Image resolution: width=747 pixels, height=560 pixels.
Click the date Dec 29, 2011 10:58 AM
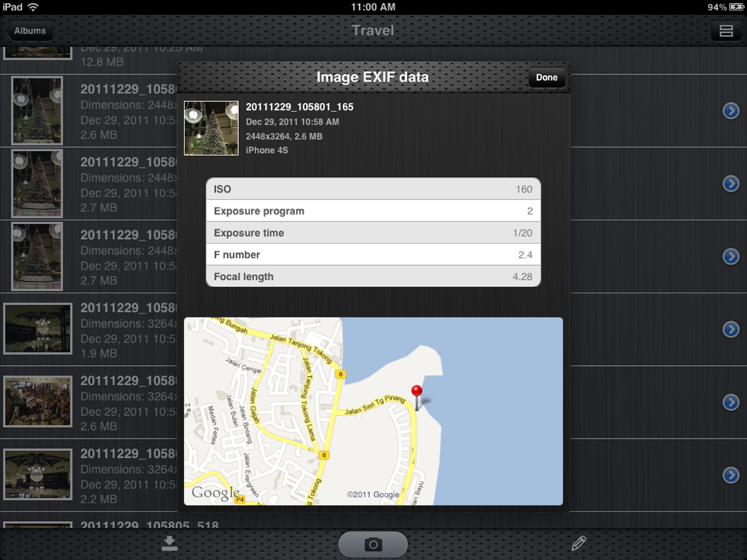[293, 122]
